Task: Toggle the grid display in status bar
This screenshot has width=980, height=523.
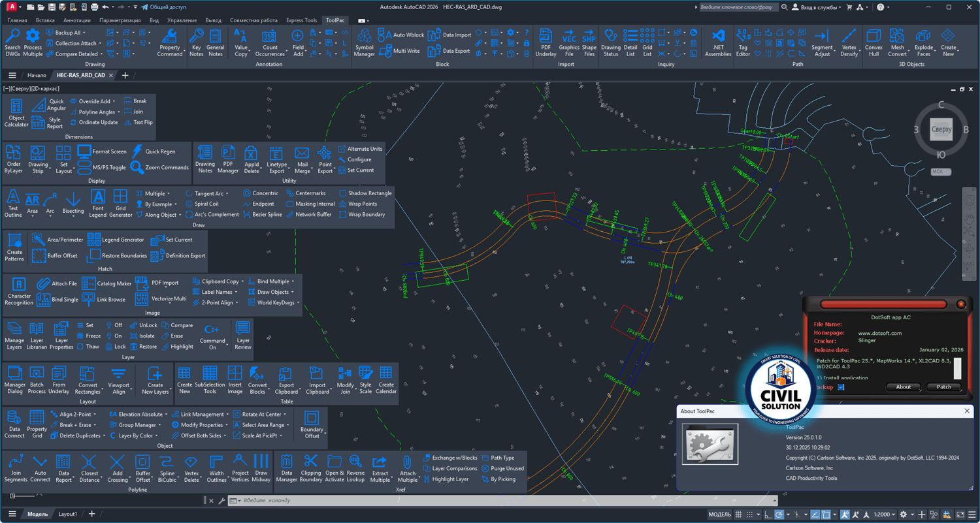Action: coord(738,515)
